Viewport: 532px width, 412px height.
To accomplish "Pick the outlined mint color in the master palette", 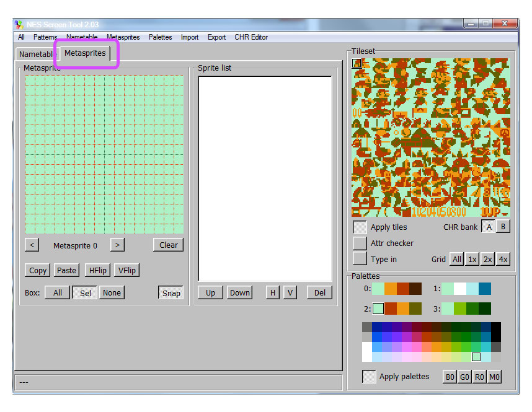I will [x=476, y=357].
